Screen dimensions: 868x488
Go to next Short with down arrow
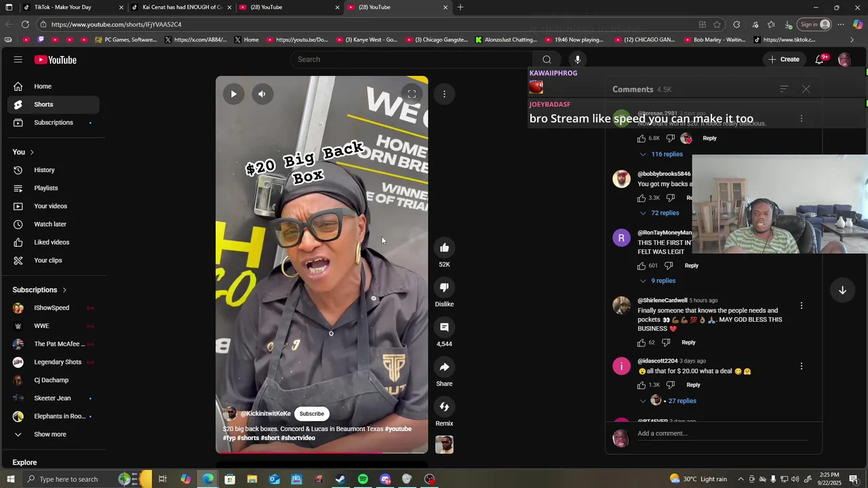point(842,290)
